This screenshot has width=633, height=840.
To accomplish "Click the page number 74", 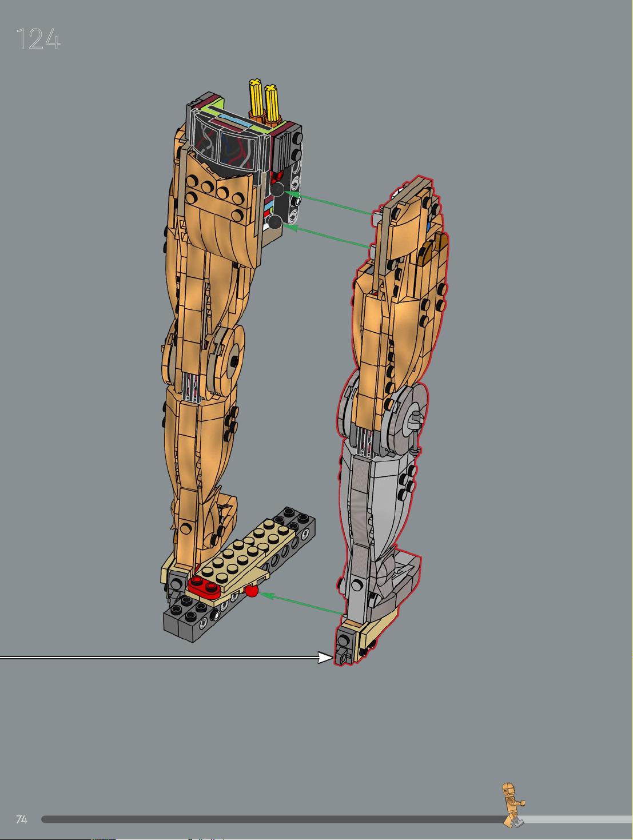I will point(21,819).
